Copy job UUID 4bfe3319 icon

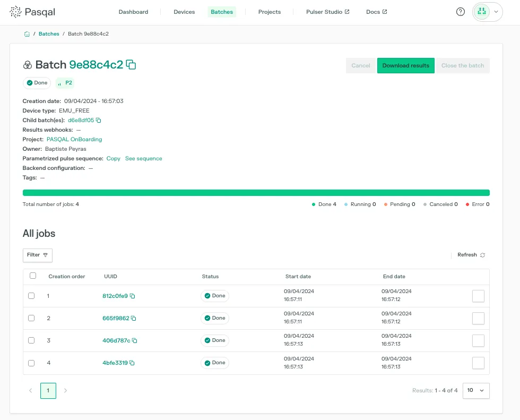[132, 363]
